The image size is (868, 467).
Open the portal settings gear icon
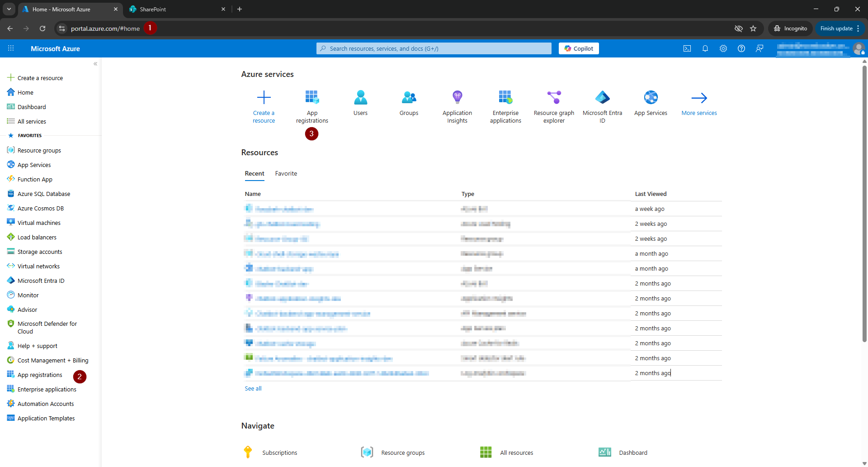(723, 48)
